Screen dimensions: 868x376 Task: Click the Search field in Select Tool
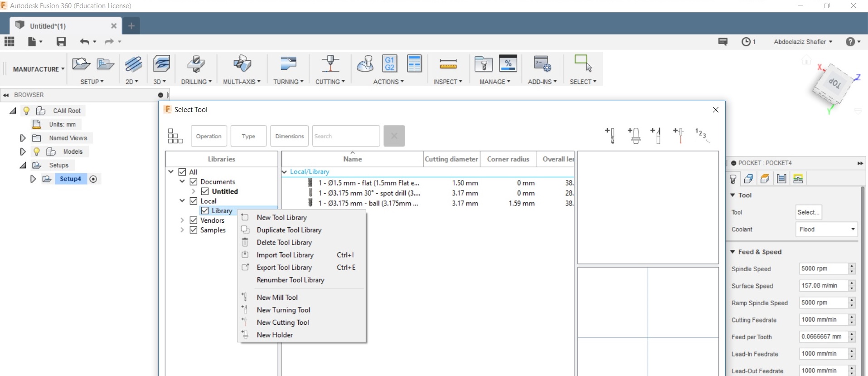[346, 136]
